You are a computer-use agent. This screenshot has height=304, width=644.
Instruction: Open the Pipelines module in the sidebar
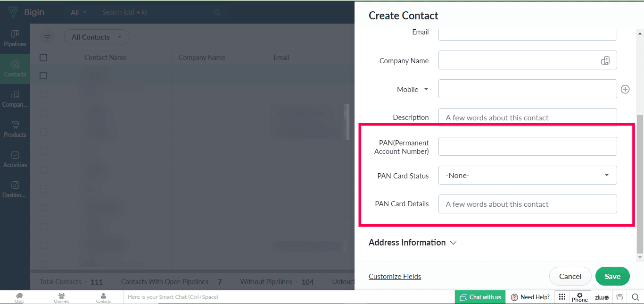tap(15, 39)
